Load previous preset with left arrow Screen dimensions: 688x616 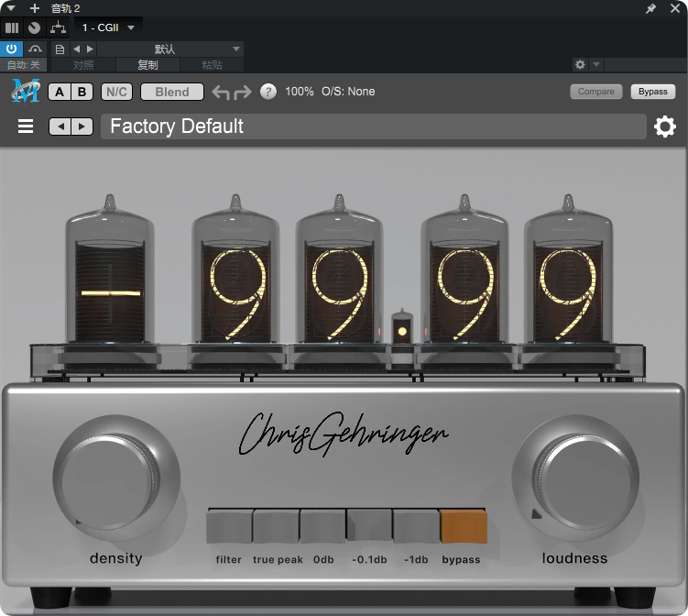click(x=77, y=49)
